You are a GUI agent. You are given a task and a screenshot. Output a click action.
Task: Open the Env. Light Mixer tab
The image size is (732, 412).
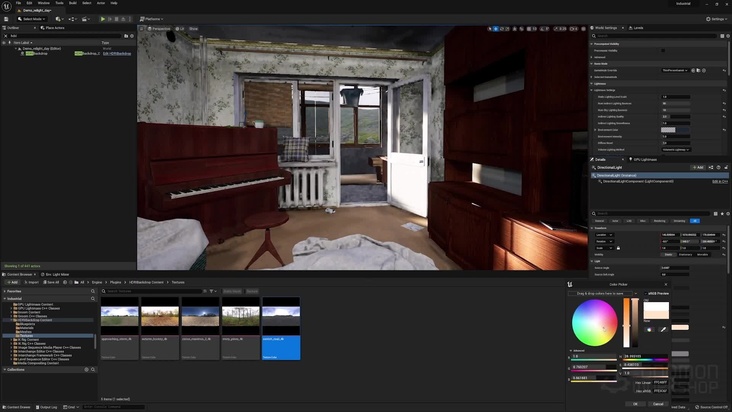[x=55, y=274]
